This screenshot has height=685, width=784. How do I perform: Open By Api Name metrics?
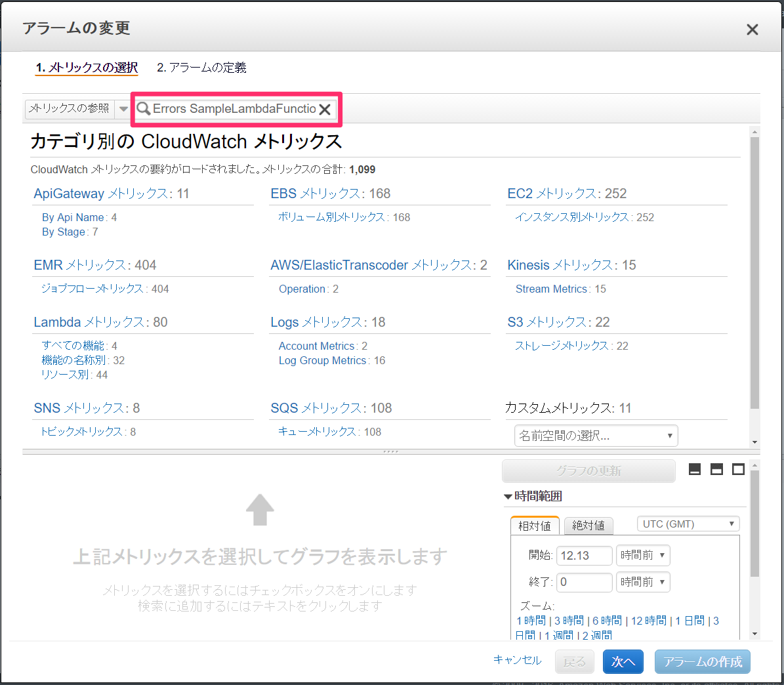pos(73,217)
